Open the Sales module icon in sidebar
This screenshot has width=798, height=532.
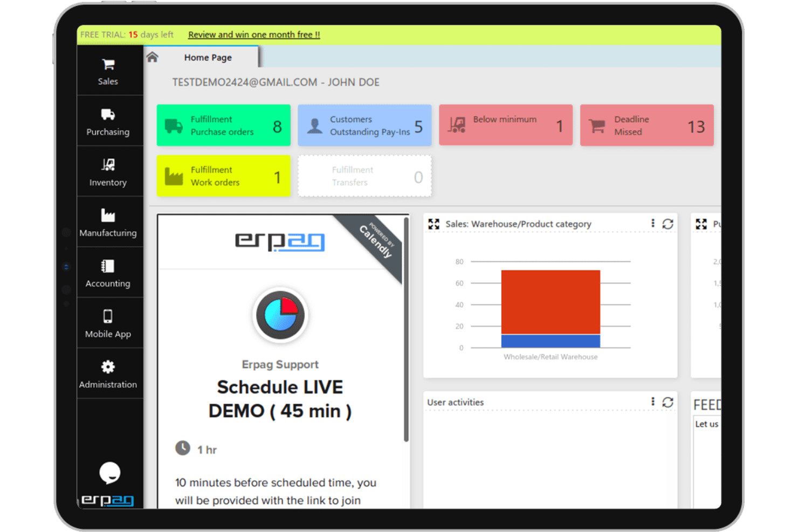(108, 64)
